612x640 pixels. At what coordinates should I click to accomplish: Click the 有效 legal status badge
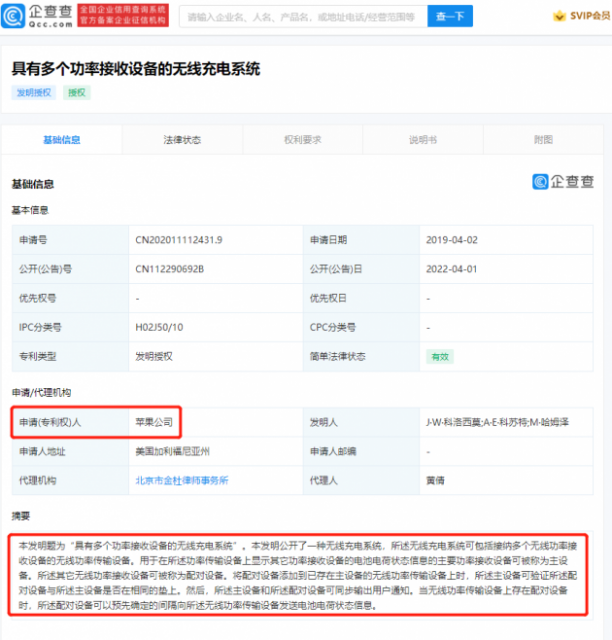tap(440, 357)
